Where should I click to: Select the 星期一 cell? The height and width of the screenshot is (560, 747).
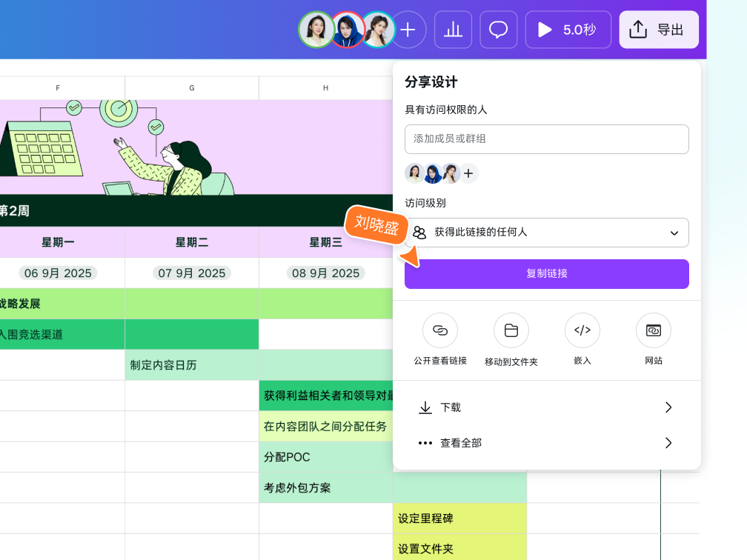pyautogui.click(x=58, y=242)
